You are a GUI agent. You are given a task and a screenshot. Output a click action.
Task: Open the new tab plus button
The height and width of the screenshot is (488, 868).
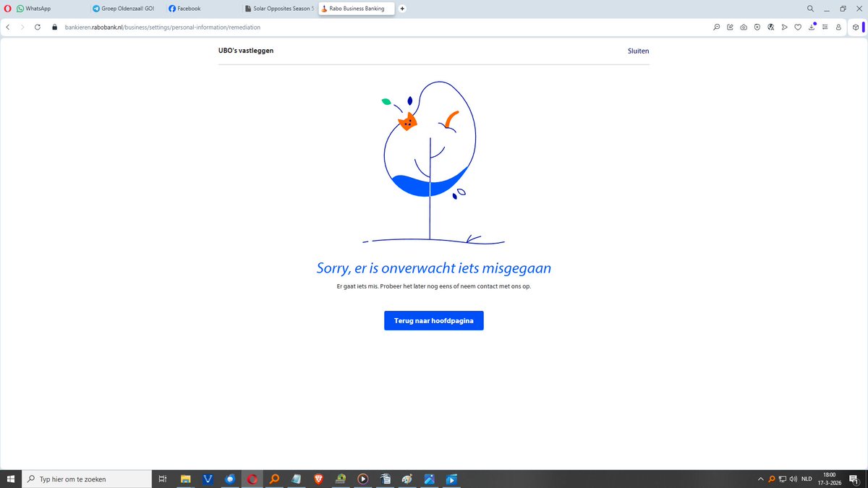pyautogui.click(x=402, y=9)
